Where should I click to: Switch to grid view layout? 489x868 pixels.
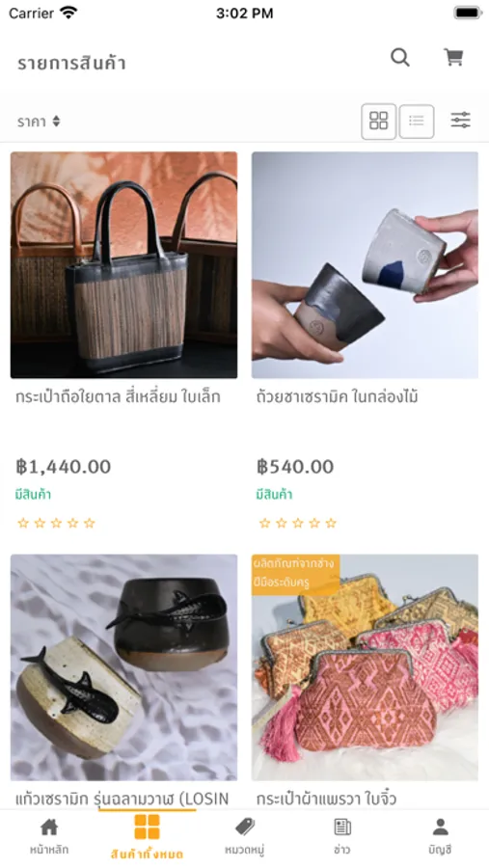[379, 122]
